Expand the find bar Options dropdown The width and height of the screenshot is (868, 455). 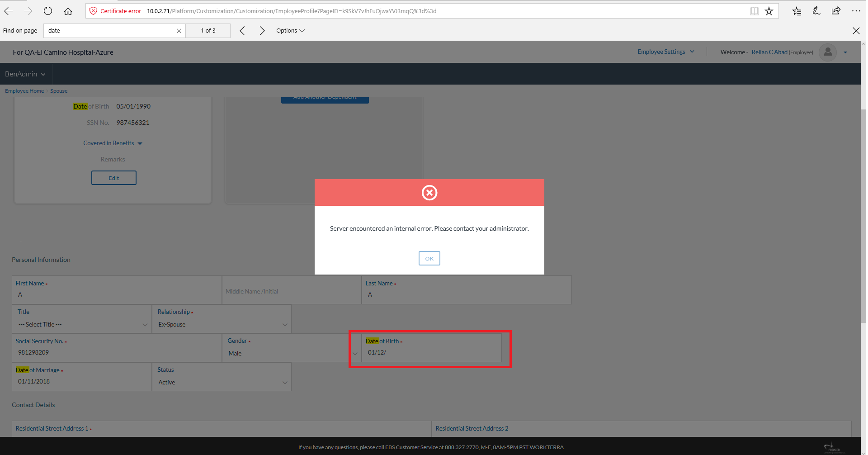click(290, 31)
